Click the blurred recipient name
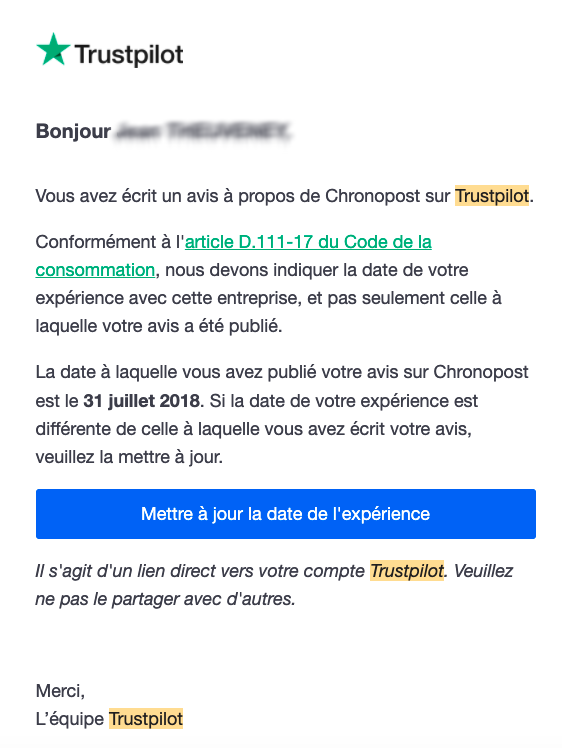 203,131
